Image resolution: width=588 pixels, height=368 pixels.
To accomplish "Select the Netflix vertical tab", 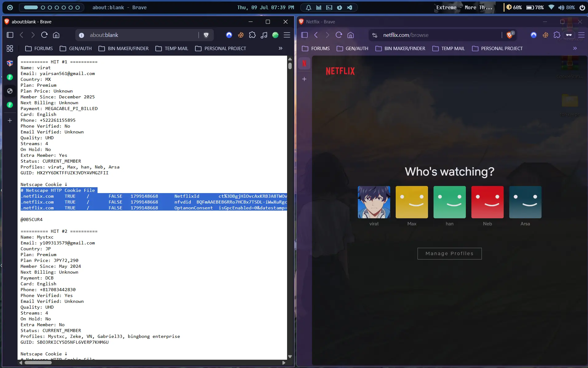I will tap(304, 63).
